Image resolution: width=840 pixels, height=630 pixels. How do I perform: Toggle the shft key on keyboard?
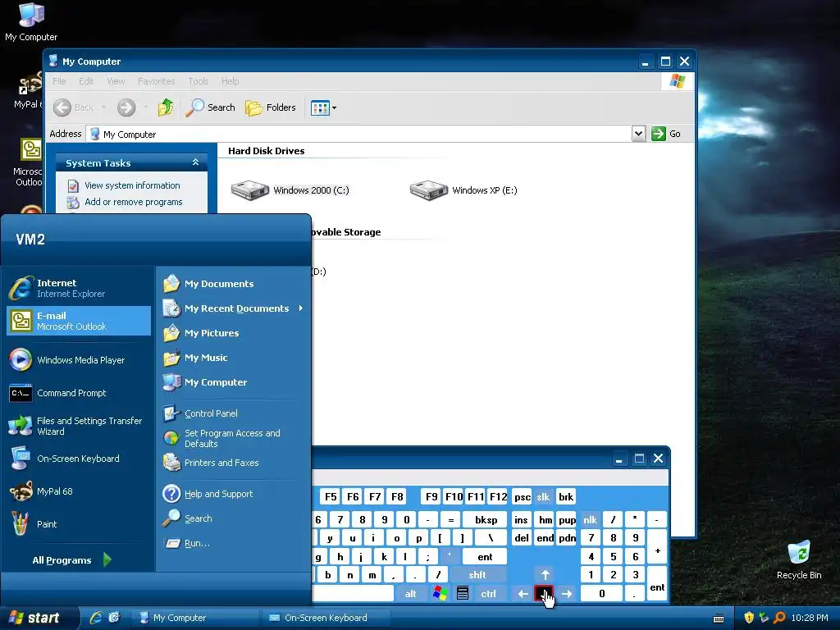point(477,575)
